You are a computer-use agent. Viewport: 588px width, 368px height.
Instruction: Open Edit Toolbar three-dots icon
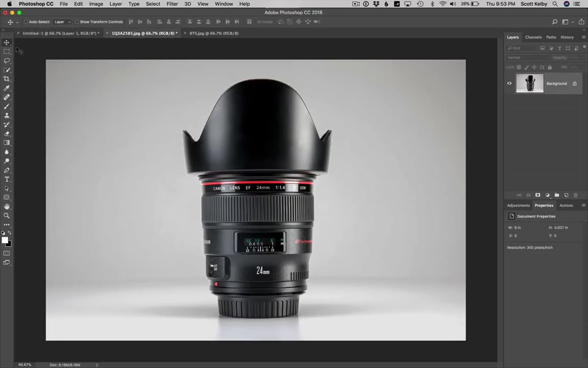click(x=6, y=225)
